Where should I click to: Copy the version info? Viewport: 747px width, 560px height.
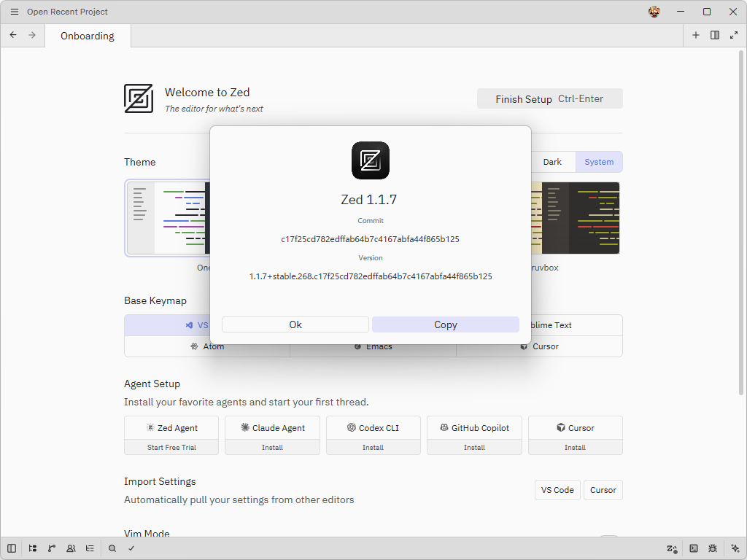446,324
